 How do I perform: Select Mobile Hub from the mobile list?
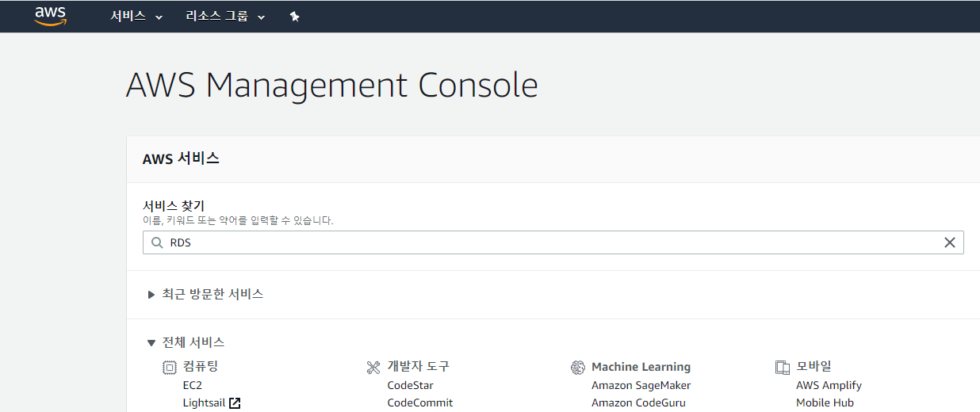[825, 402]
